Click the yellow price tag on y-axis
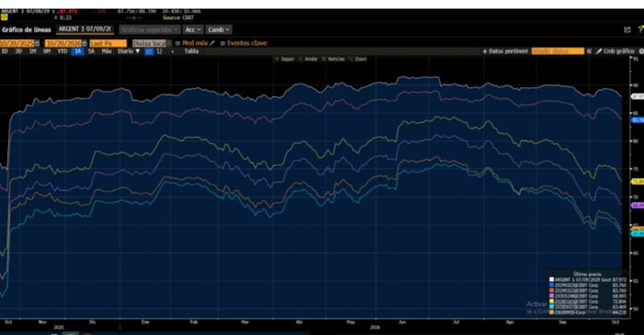 click(638, 181)
